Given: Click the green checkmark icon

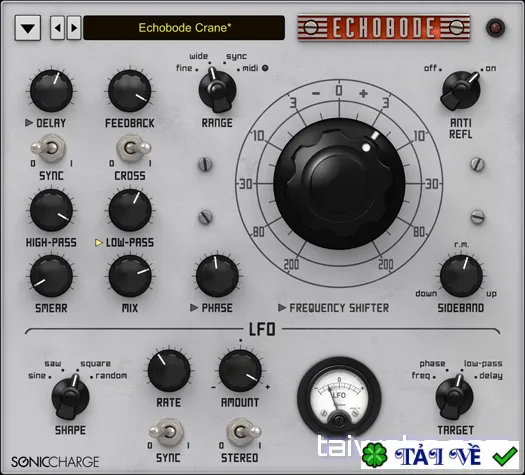Looking at the screenshot, I should click(x=505, y=456).
